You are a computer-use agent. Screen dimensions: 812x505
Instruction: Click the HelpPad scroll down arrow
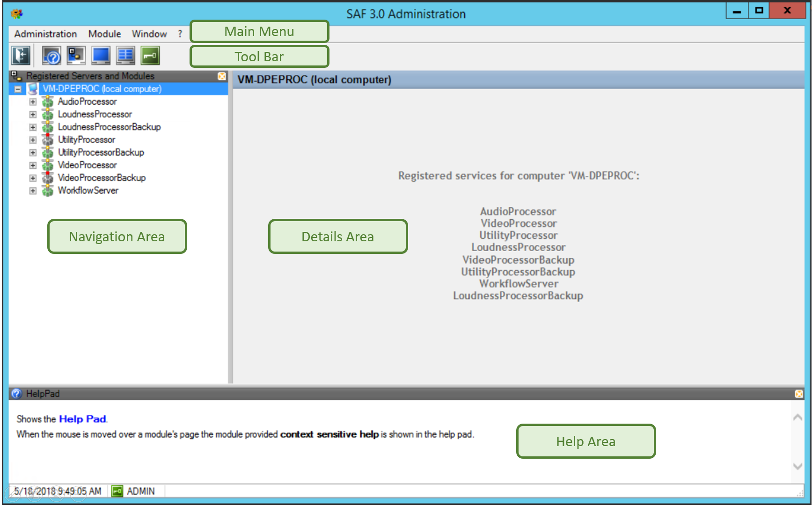(797, 466)
